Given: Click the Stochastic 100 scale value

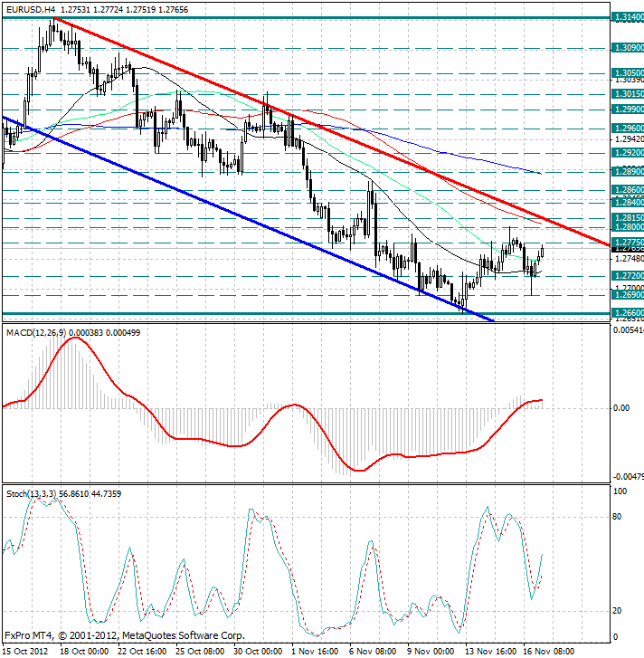Looking at the screenshot, I should point(620,491).
